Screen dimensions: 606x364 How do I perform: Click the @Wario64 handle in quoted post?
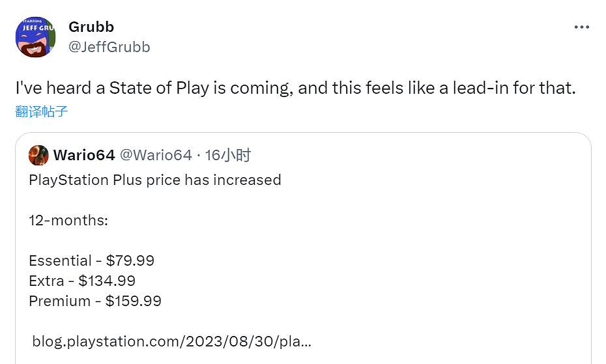156,155
